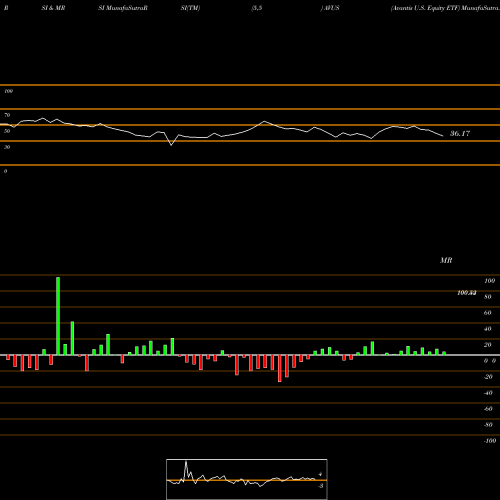Click the 60 label on MR axis

pos(488,313)
